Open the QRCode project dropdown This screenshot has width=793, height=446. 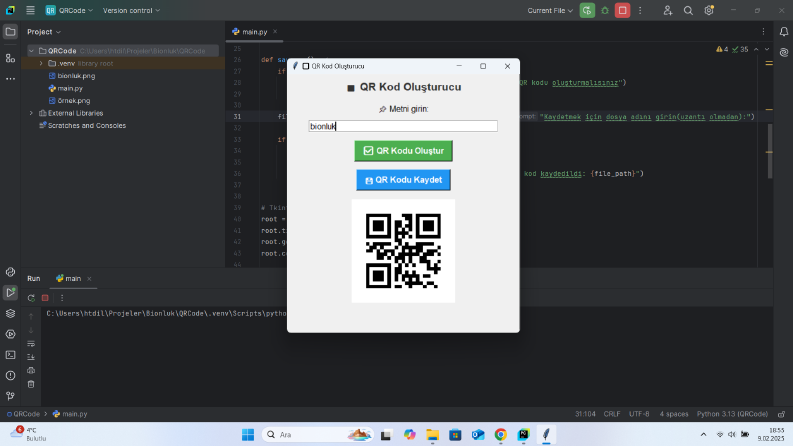click(69, 10)
